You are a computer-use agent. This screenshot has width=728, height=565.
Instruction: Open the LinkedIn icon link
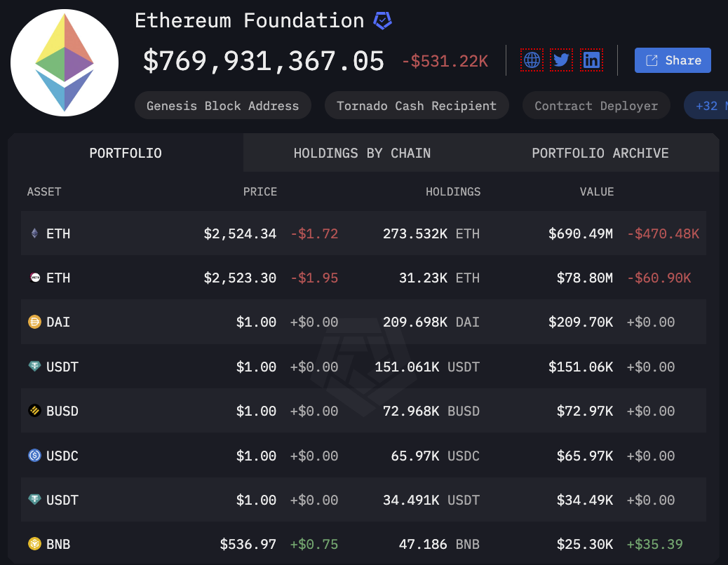(x=591, y=60)
